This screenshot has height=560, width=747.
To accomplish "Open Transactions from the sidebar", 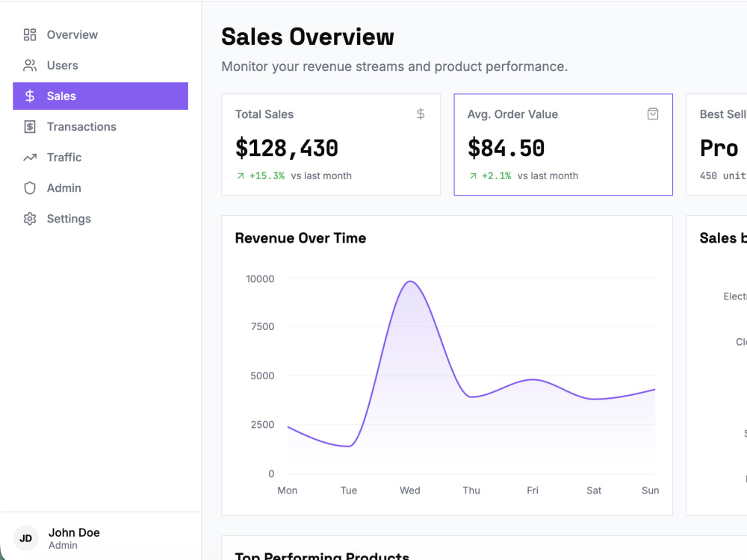I will click(101, 127).
